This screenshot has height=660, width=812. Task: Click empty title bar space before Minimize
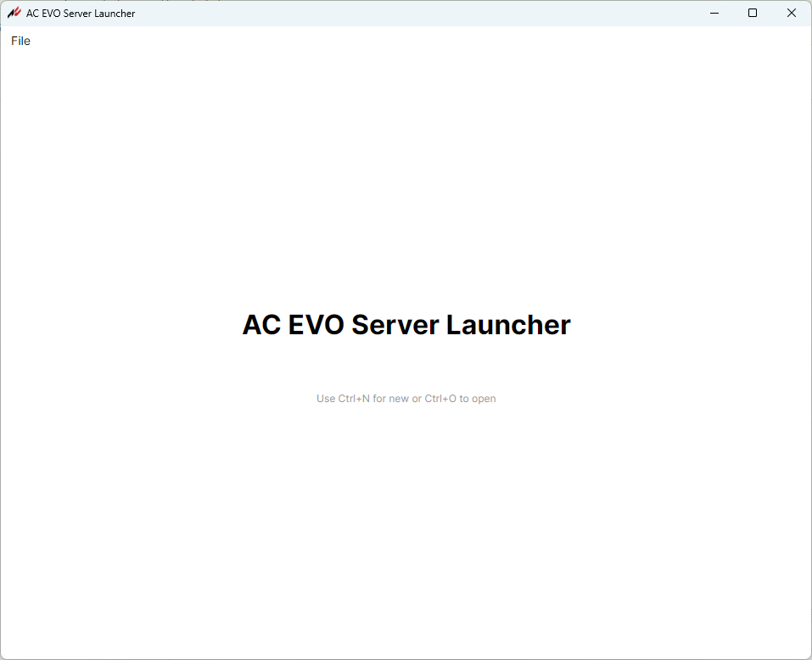tap(424, 13)
